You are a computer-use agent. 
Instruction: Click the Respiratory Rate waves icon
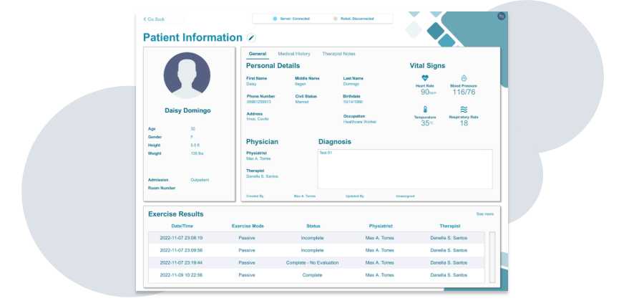tap(464, 110)
